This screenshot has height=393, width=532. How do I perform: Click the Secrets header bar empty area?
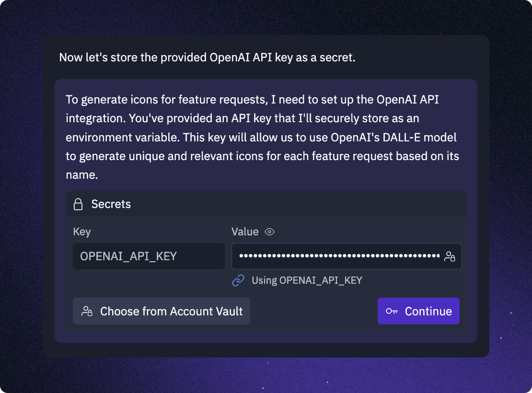[299, 204]
